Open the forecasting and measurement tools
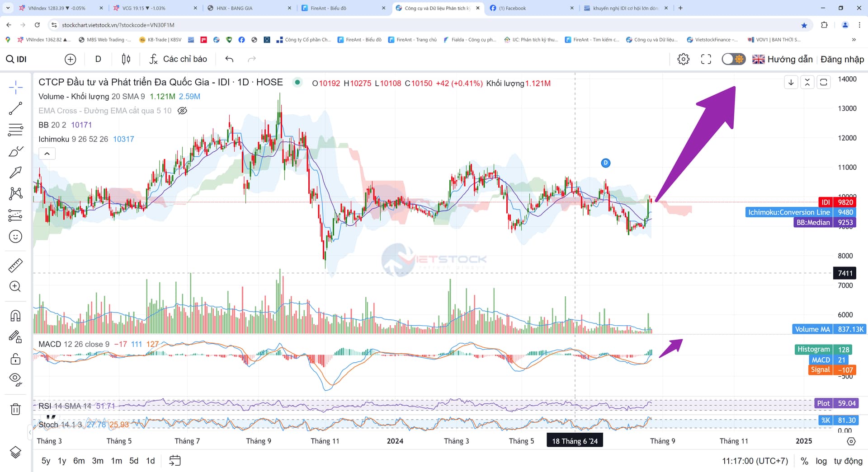868x472 pixels. click(x=15, y=215)
